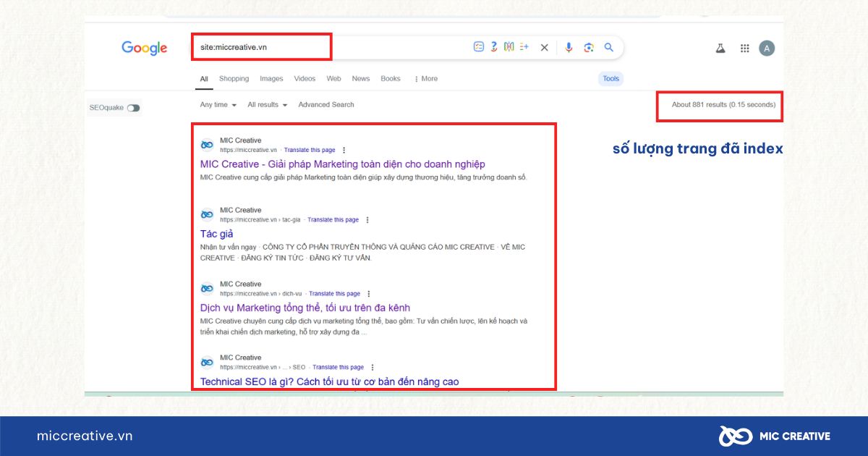The width and height of the screenshot is (868, 456).
Task: Open Search Labs flask icon
Action: pyautogui.click(x=720, y=48)
